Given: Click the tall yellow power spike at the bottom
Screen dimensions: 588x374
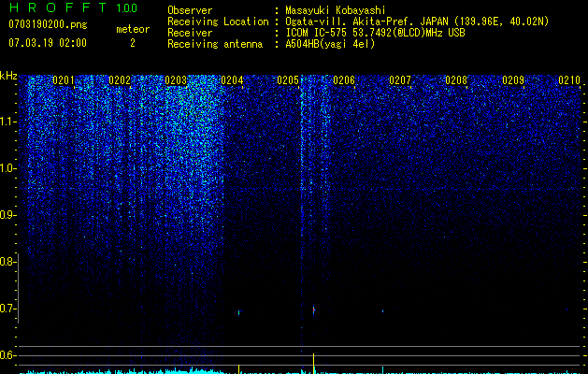Looking at the screenshot, I should click(313, 364).
